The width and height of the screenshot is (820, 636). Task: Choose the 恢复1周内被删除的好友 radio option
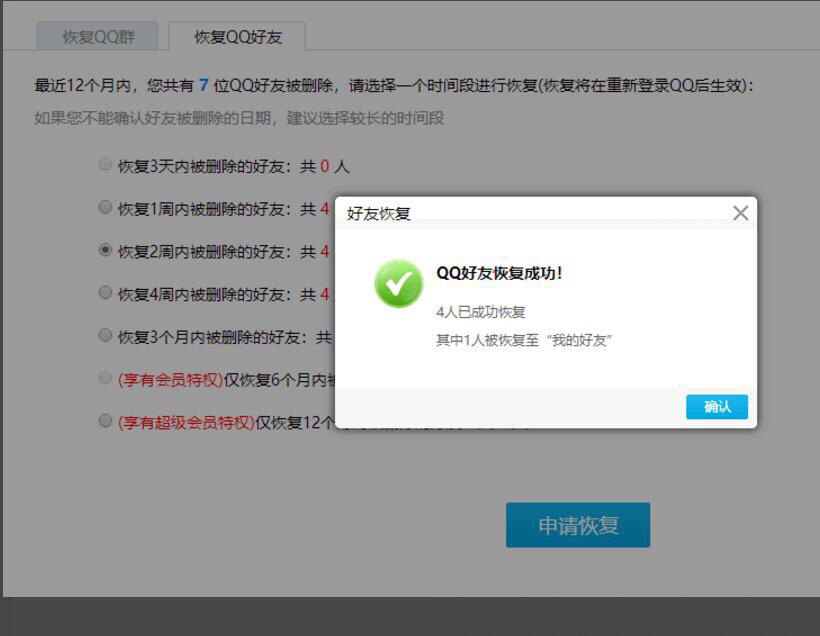pyautogui.click(x=105, y=208)
